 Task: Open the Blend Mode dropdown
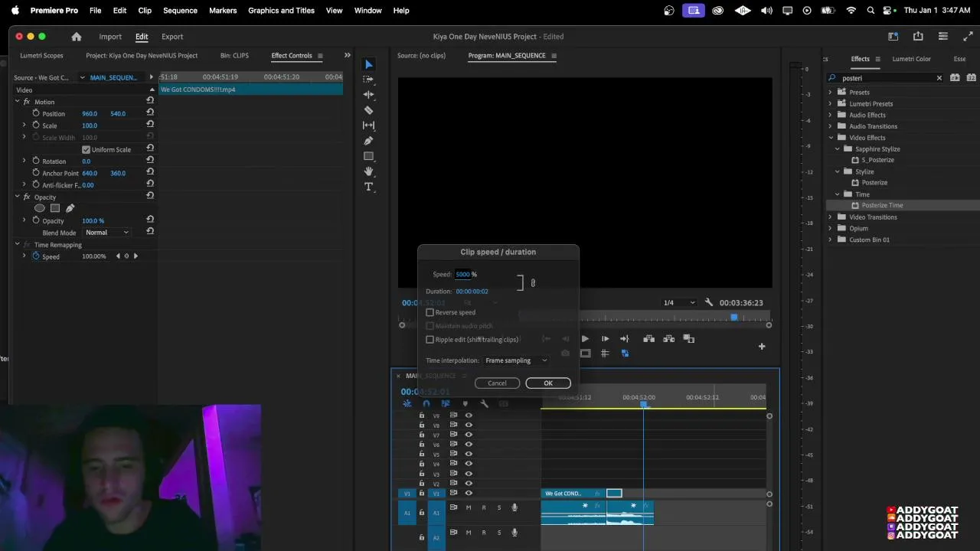[107, 233]
